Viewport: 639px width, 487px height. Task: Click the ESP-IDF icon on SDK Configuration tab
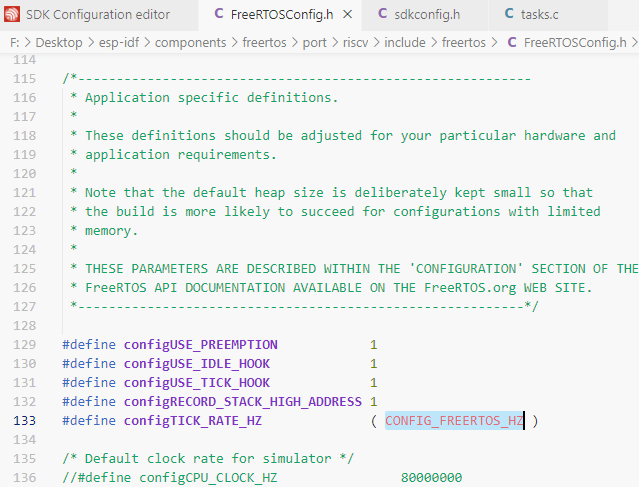click(12, 14)
